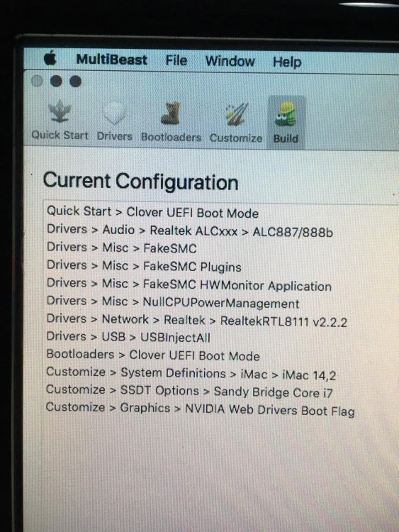Image resolution: width=399 pixels, height=532 pixels.
Task: Select the 'Drivers > Misc > FakeSMC' row
Action: coord(122,248)
